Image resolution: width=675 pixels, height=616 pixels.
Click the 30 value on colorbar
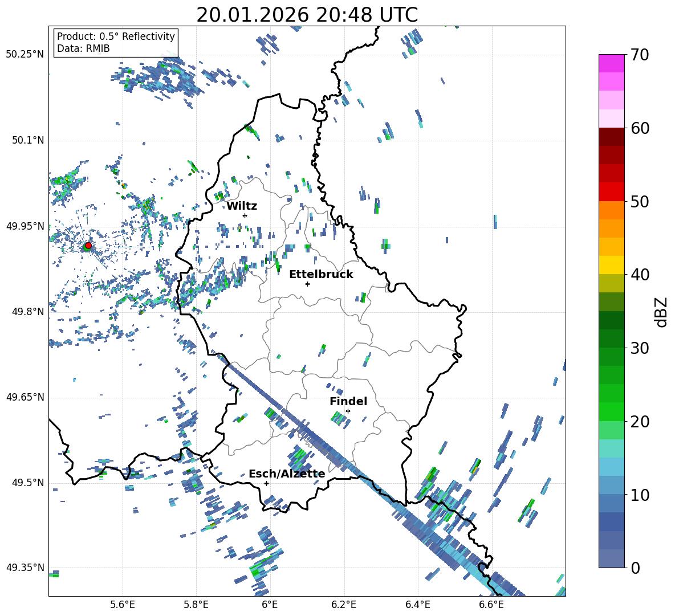640,348
